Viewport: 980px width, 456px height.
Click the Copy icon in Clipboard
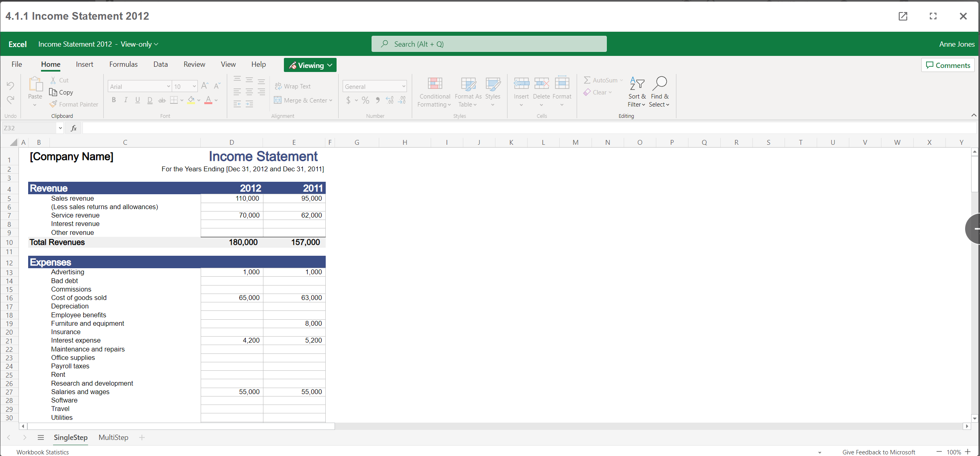[x=53, y=92]
